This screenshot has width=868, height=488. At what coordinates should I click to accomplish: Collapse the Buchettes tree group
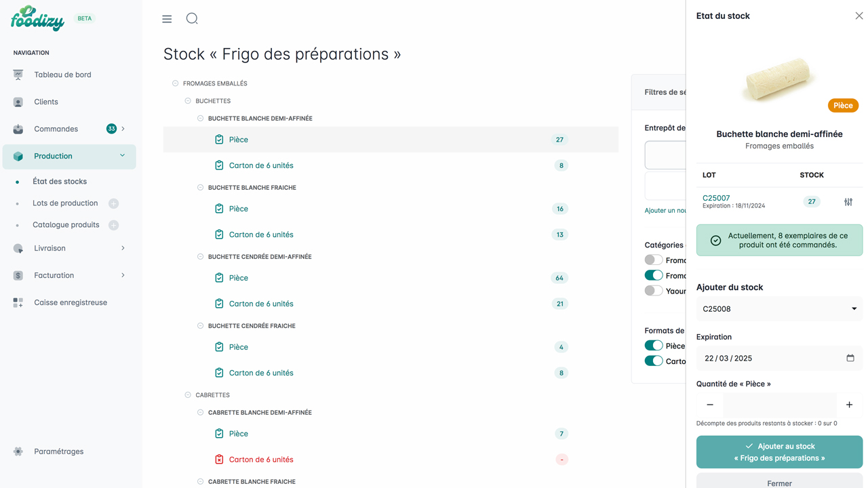tap(188, 101)
